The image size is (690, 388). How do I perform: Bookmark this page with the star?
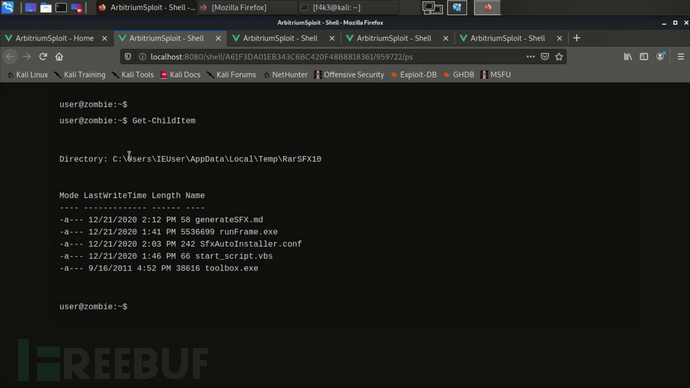(559, 57)
